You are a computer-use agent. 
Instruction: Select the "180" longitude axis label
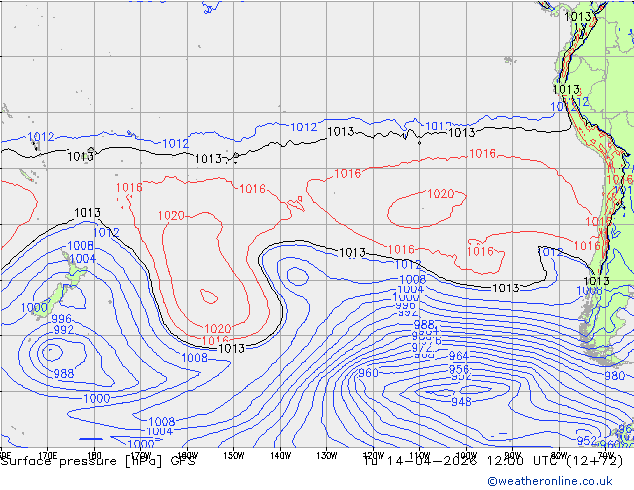pos(94,454)
